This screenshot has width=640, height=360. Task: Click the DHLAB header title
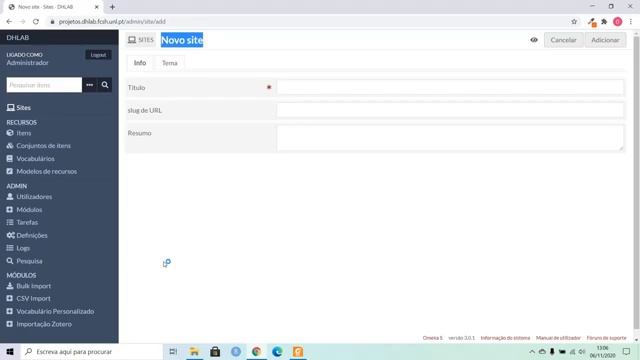[x=18, y=38]
